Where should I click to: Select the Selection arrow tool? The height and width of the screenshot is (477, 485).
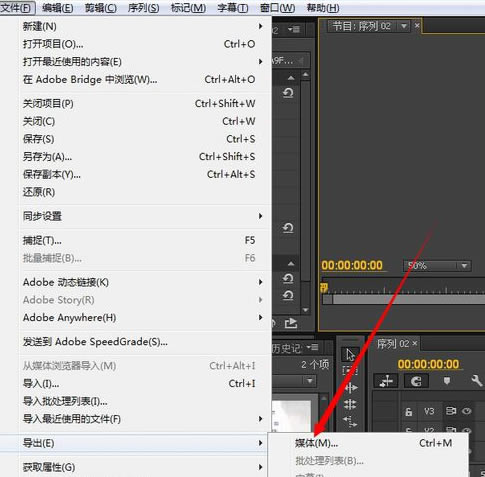coord(350,354)
